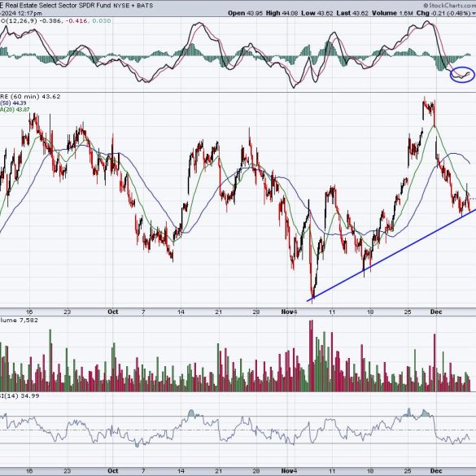Click 21 on the axis below price chart
The height and width of the screenshot is (476, 476).
pyautogui.click(x=218, y=312)
